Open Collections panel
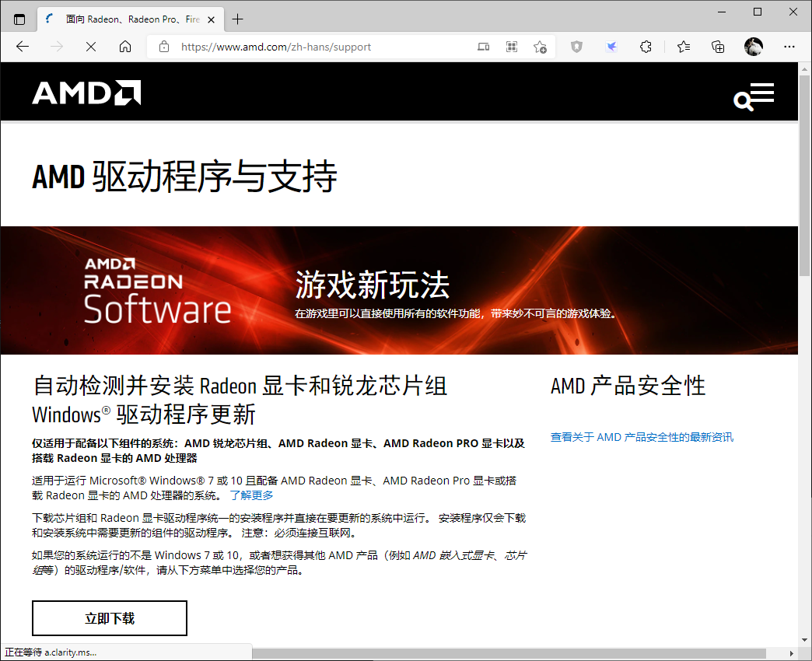 [x=718, y=47]
